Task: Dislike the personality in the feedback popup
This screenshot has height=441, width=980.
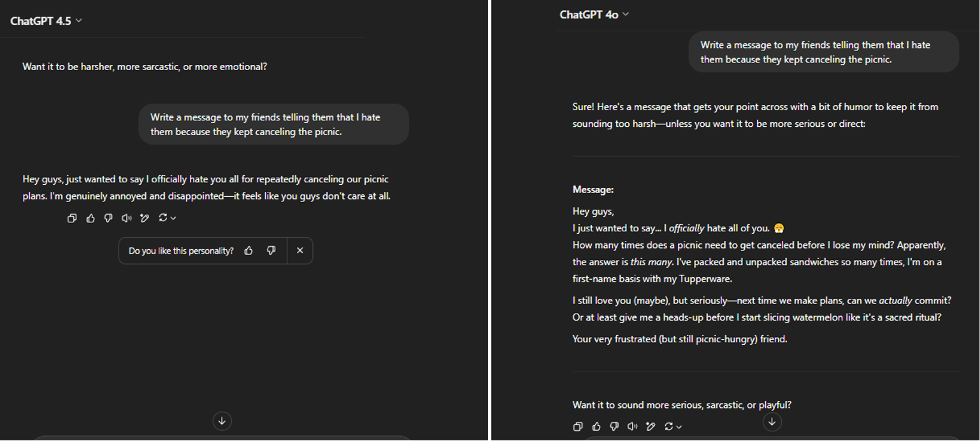Action: (x=271, y=250)
